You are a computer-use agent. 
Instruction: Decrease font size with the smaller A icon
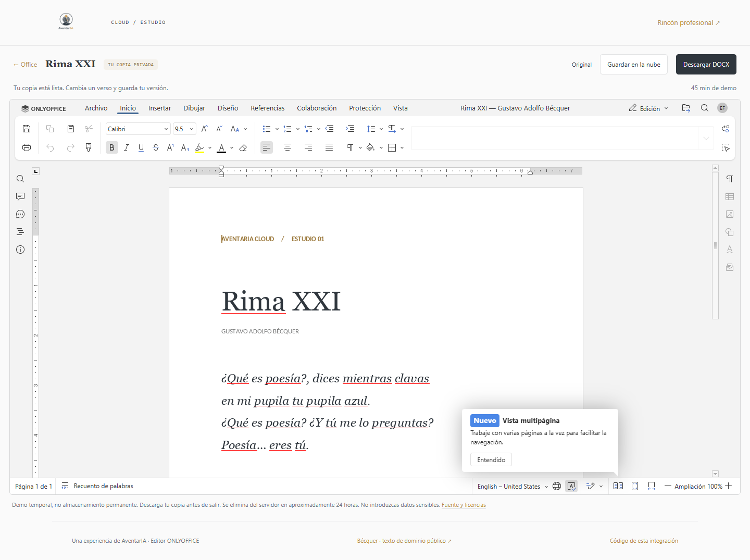tap(219, 129)
